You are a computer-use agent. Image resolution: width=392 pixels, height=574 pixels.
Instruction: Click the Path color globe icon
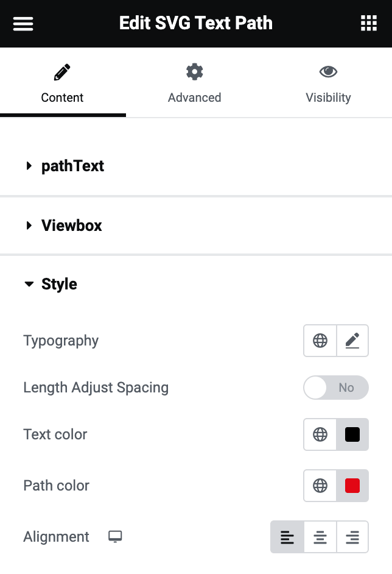tap(320, 486)
